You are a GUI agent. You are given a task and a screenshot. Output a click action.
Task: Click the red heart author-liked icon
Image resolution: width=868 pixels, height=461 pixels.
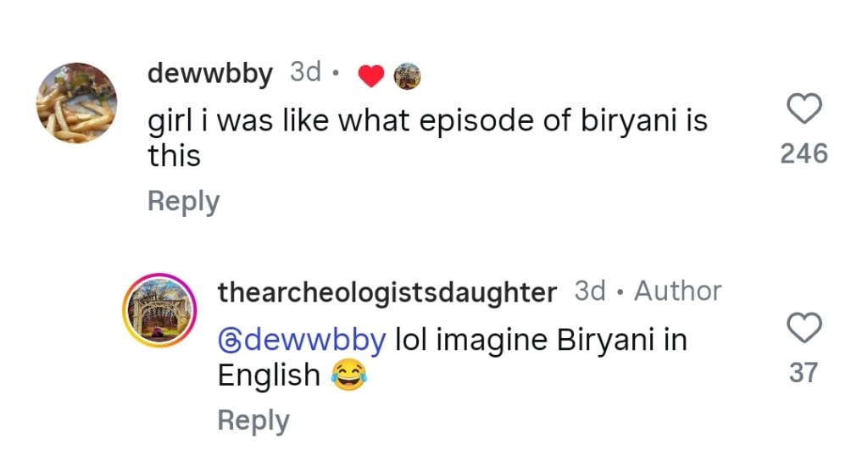coord(370,77)
